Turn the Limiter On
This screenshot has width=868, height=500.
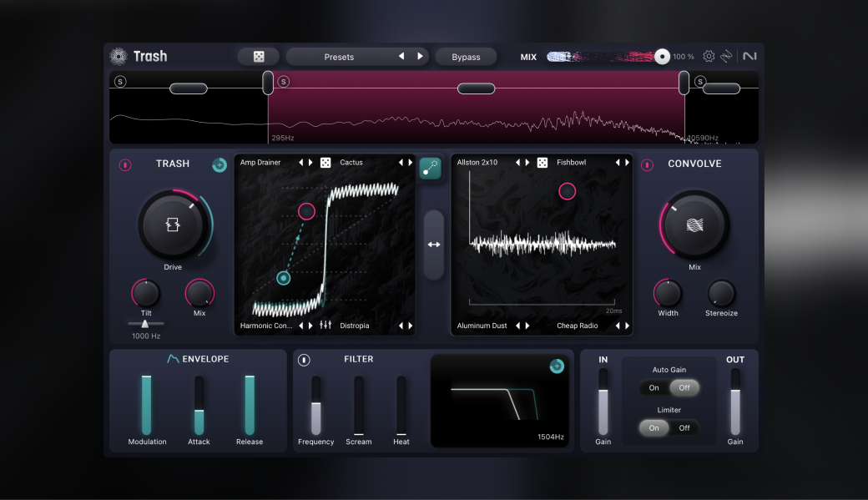(654, 428)
